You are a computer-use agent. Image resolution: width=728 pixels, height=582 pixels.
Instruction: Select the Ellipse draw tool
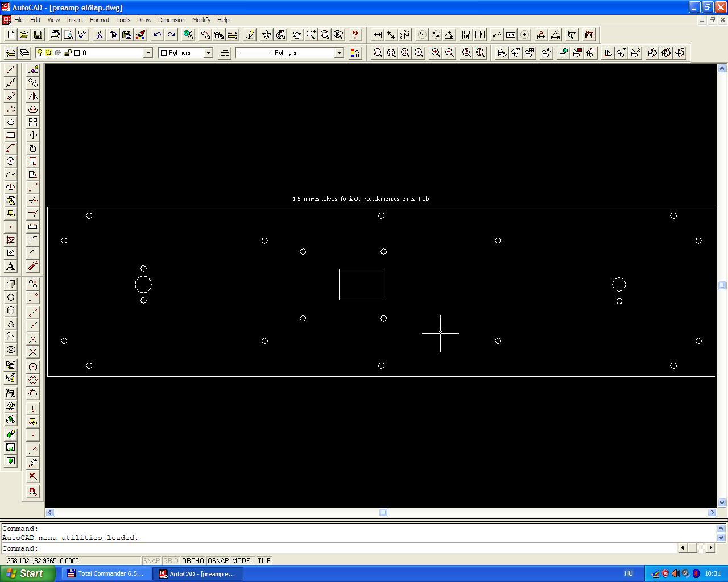11,188
